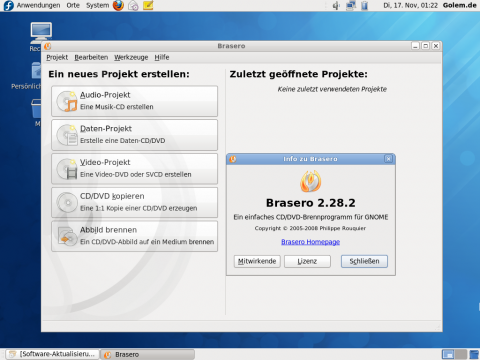Open the Projekt menu
The height and width of the screenshot is (360, 480).
pyautogui.click(x=57, y=57)
